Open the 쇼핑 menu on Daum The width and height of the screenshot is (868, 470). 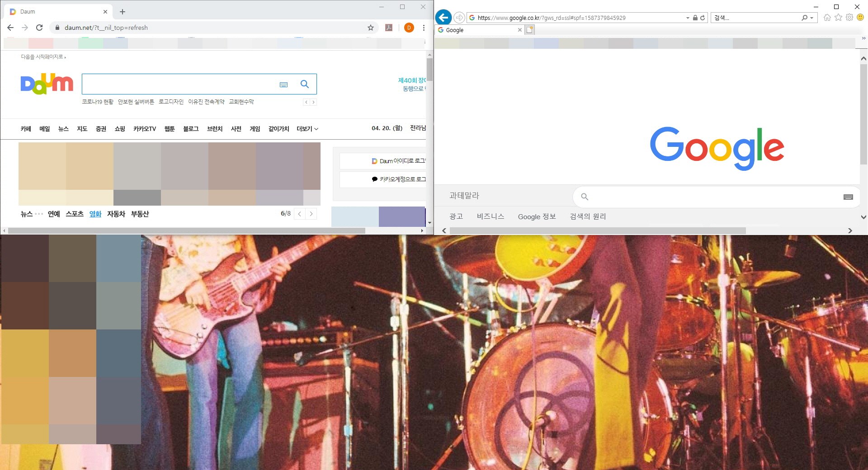coord(120,129)
